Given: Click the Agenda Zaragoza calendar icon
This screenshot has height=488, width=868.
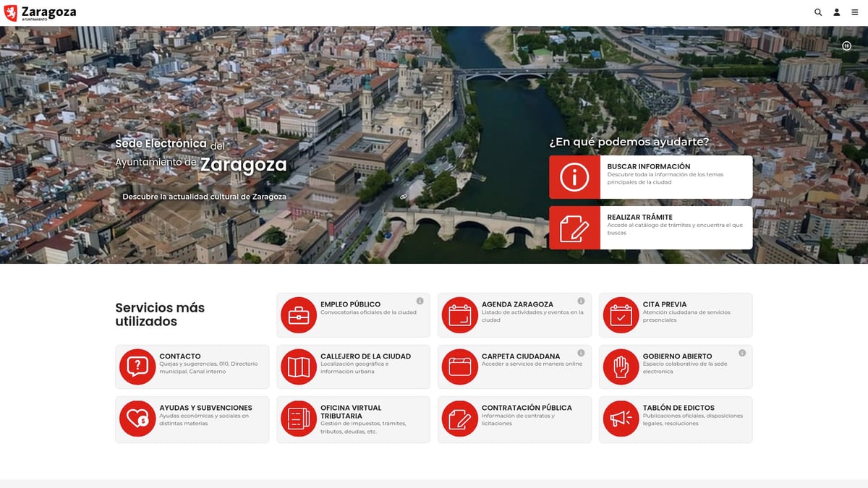Looking at the screenshot, I should click(460, 315).
